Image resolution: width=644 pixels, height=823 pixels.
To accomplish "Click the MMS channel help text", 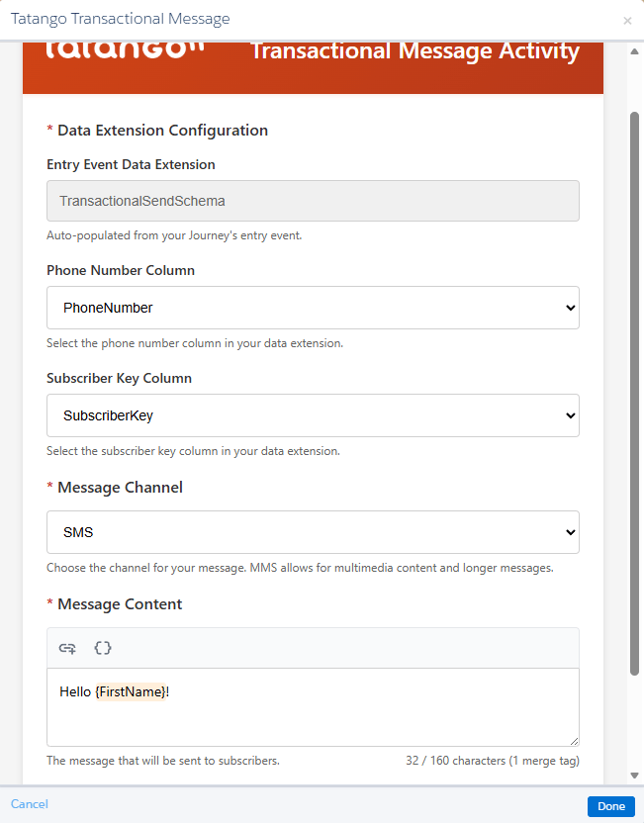I will pyautogui.click(x=300, y=568).
